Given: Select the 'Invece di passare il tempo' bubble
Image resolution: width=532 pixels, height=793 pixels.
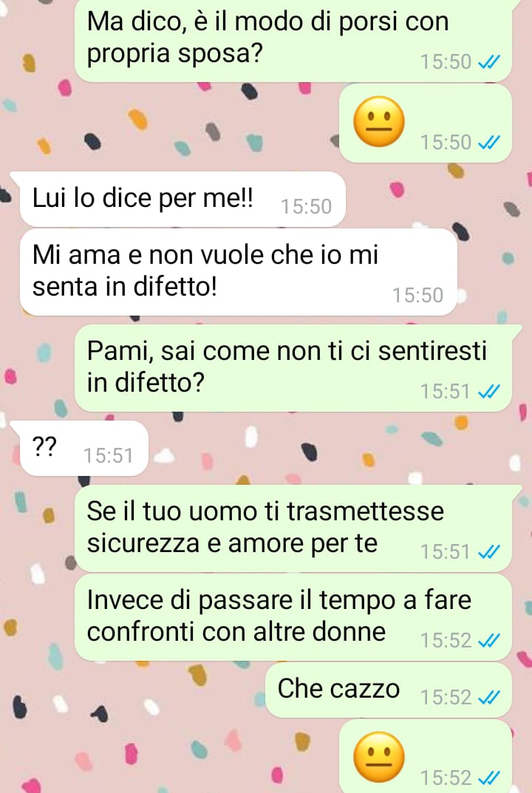Looking at the screenshot, I should (x=293, y=618).
